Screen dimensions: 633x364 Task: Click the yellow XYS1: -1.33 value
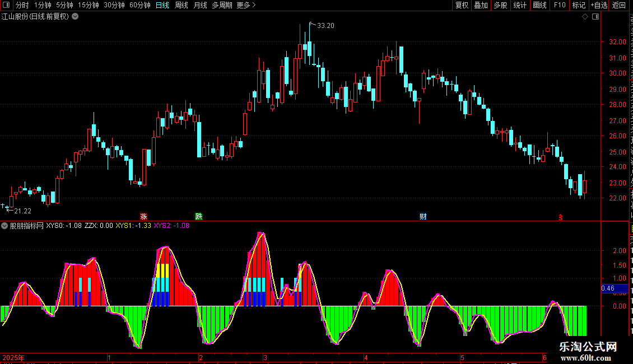(133, 226)
